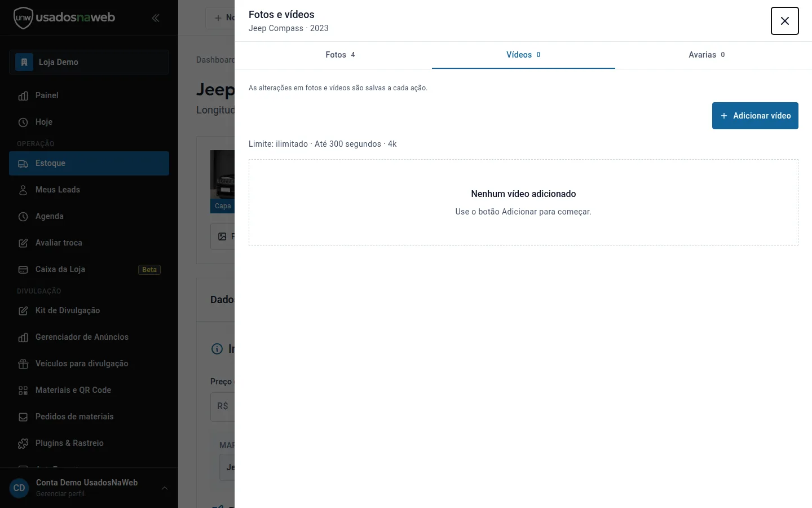Open Pedidos de materiais menu item
This screenshot has height=508, width=812.
(x=89, y=417)
